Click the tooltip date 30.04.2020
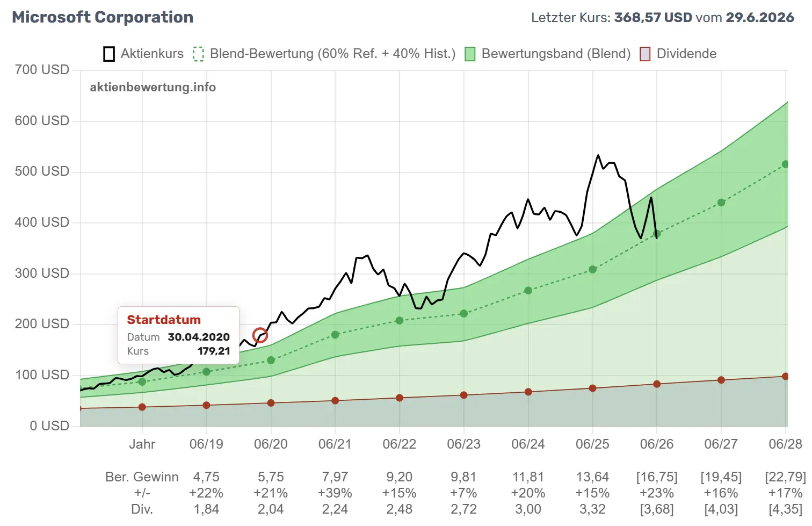Viewport: 812px width, 526px height. [x=199, y=337]
